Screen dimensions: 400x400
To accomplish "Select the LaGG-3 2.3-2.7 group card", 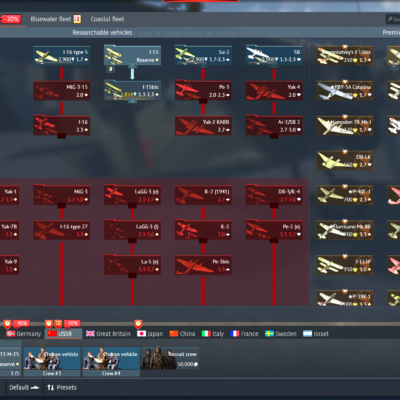I will 132,195.
